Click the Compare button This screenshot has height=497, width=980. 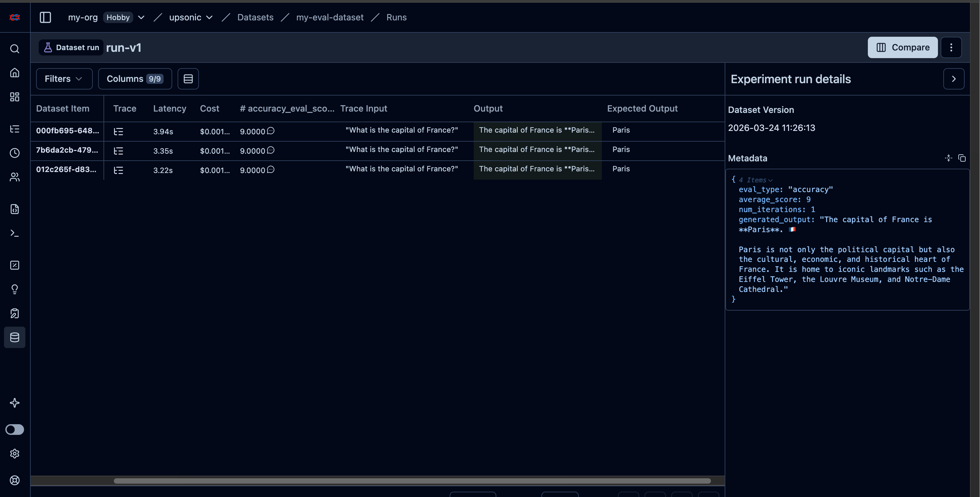click(x=902, y=47)
